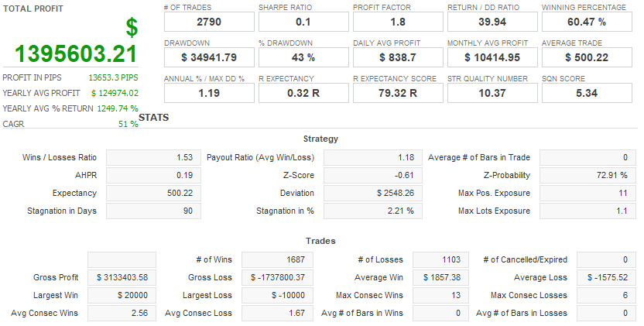This screenshot has height=326, width=644.
Task: Select the Max Consec Losses field
Action: pos(608,295)
